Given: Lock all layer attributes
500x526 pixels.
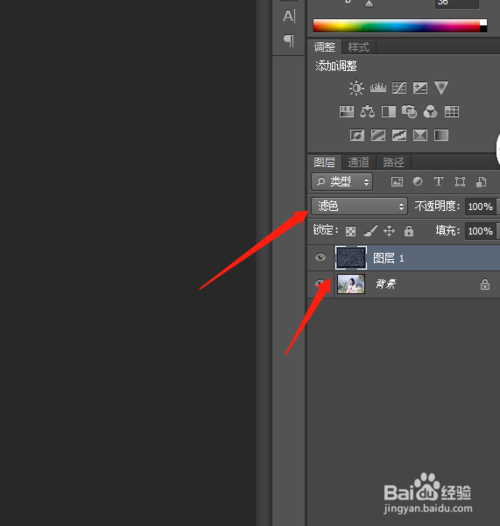Looking at the screenshot, I should (x=409, y=231).
